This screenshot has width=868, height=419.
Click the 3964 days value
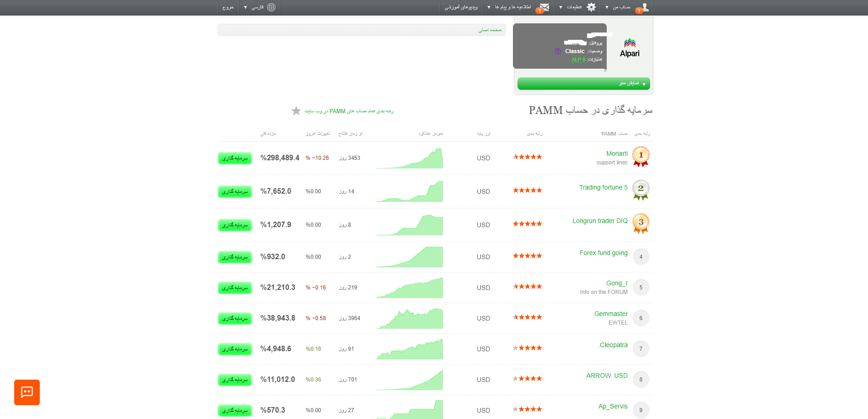(x=350, y=318)
